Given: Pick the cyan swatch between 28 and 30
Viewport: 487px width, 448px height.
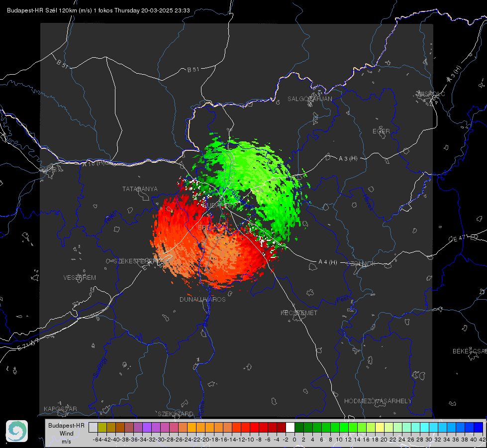Looking at the screenshot, I should tap(424, 427).
